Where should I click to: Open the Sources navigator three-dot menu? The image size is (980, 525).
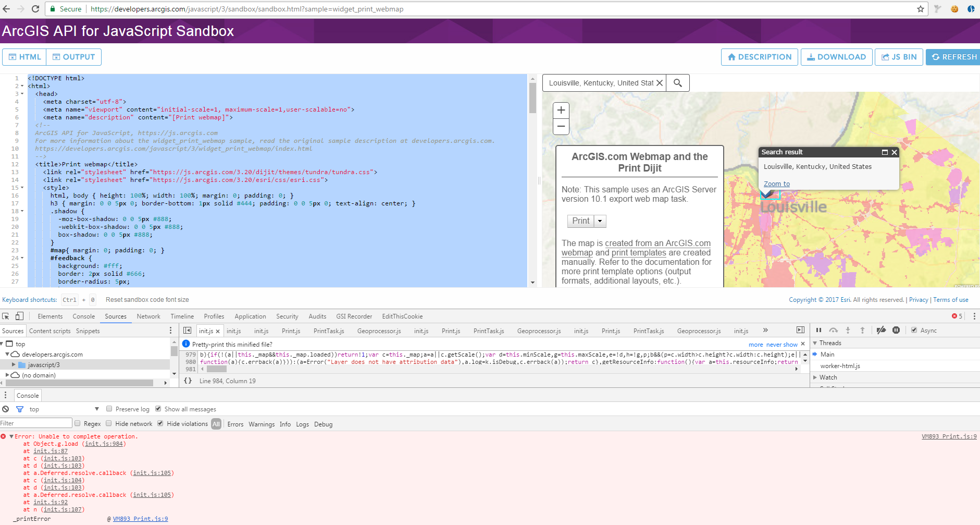170,331
